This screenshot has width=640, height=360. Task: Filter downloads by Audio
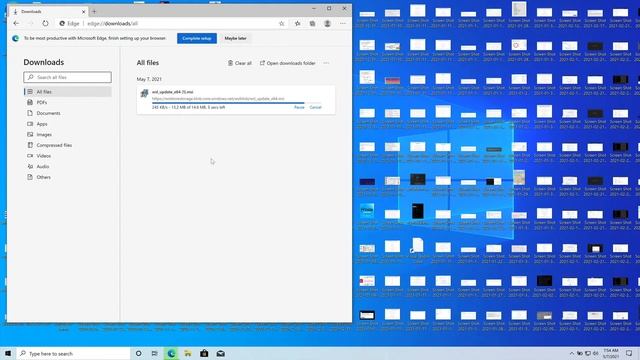click(67, 167)
